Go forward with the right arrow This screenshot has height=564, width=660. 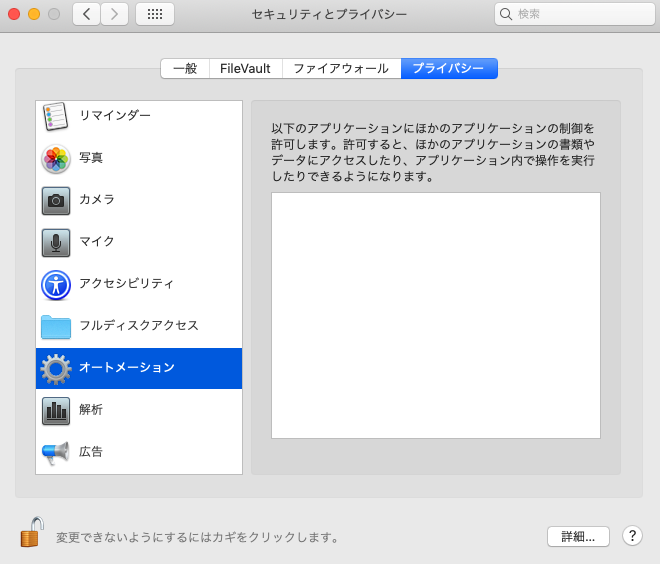[x=114, y=14]
